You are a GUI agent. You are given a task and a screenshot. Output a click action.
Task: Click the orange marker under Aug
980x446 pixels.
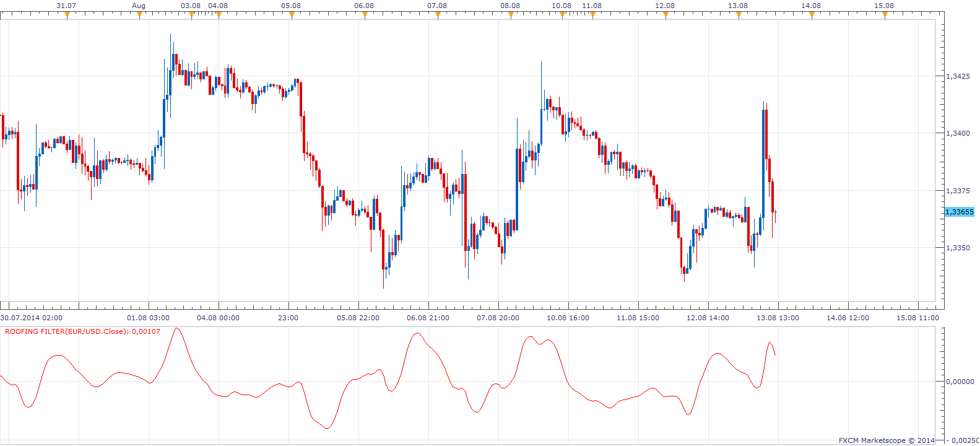point(139,15)
